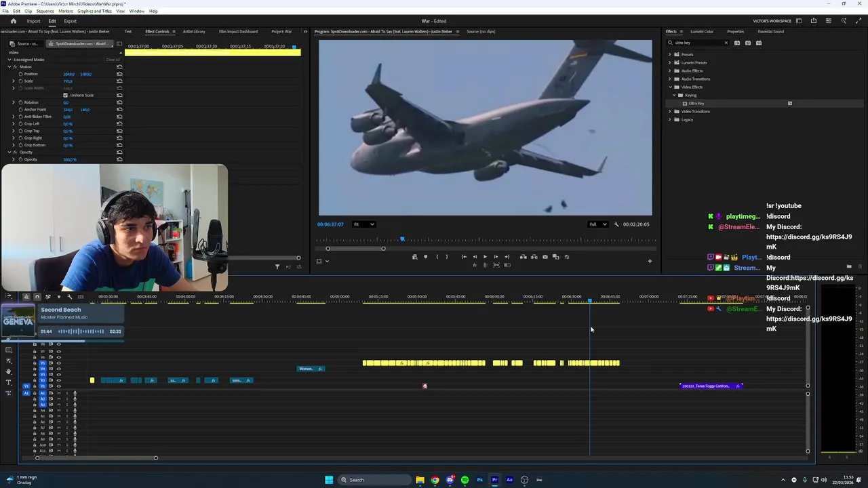Click the Mark Out button
Image resolution: width=868 pixels, height=488 pixels.
tap(447, 257)
